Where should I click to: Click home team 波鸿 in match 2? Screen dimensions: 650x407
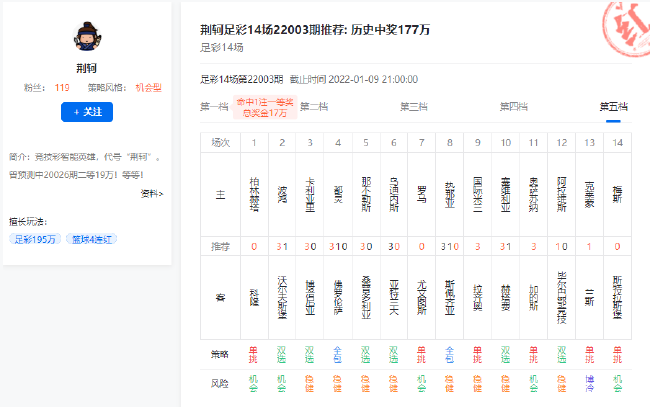tap(282, 194)
